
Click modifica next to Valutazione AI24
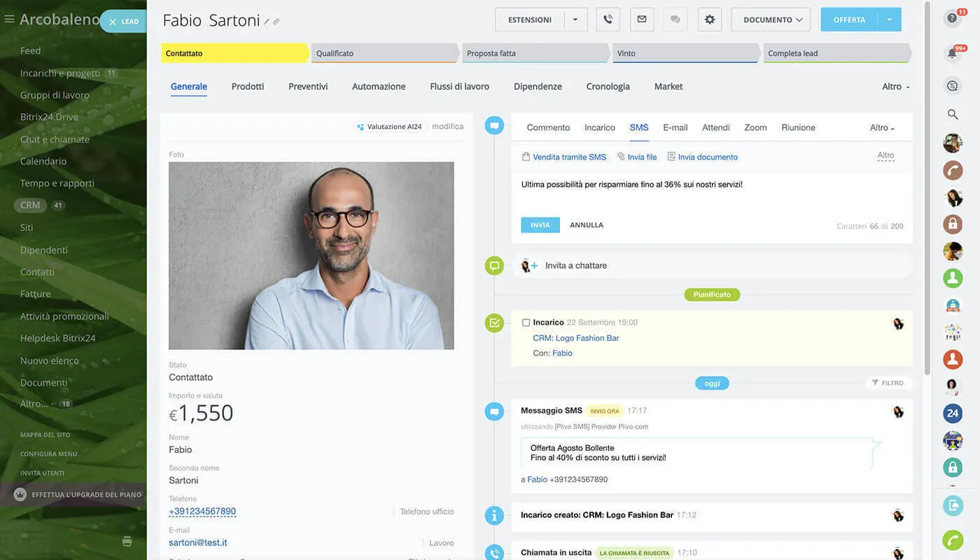[448, 127]
